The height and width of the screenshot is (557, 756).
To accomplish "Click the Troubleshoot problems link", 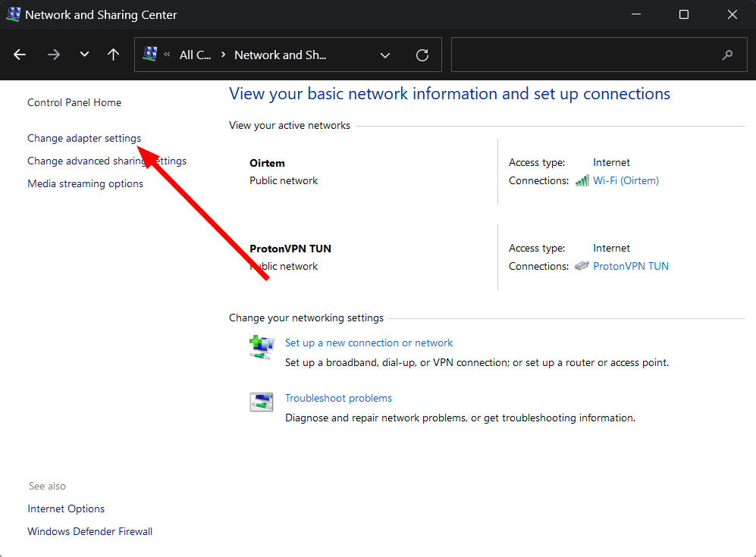I will pyautogui.click(x=338, y=398).
